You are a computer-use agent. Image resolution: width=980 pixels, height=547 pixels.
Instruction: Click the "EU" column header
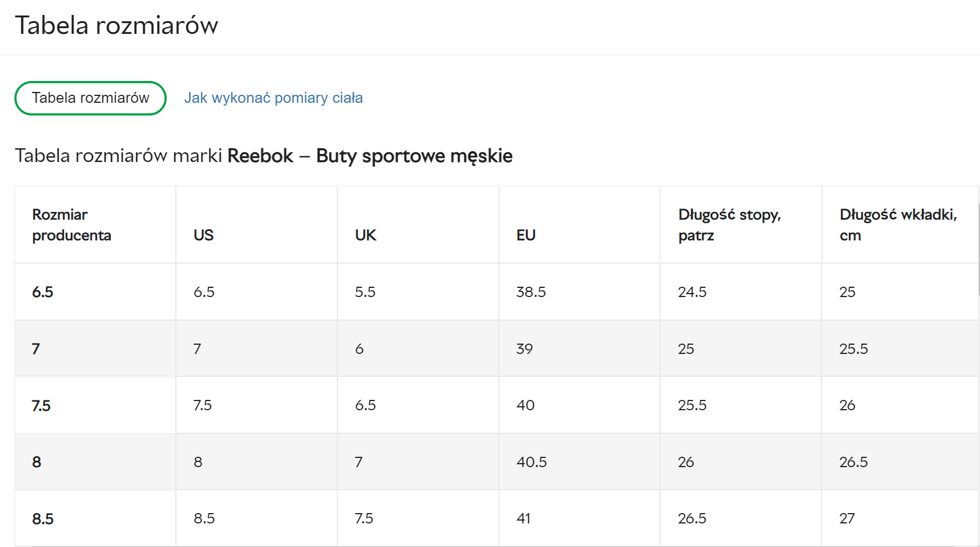tap(526, 235)
